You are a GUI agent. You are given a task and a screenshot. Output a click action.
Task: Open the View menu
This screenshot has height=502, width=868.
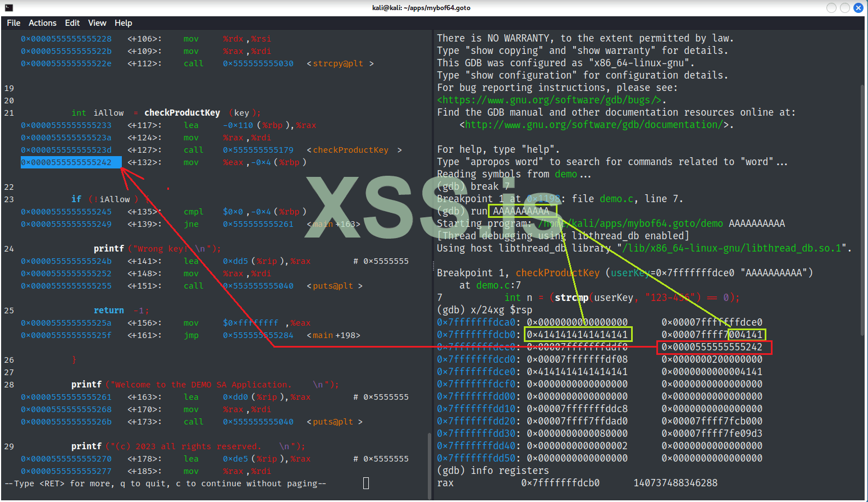pyautogui.click(x=97, y=23)
